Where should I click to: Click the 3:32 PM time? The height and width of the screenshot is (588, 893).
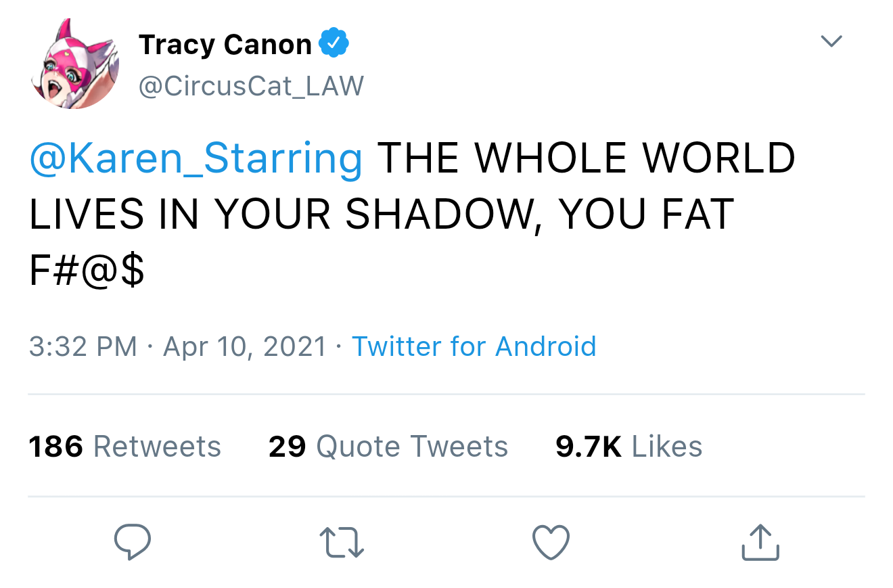(83, 346)
